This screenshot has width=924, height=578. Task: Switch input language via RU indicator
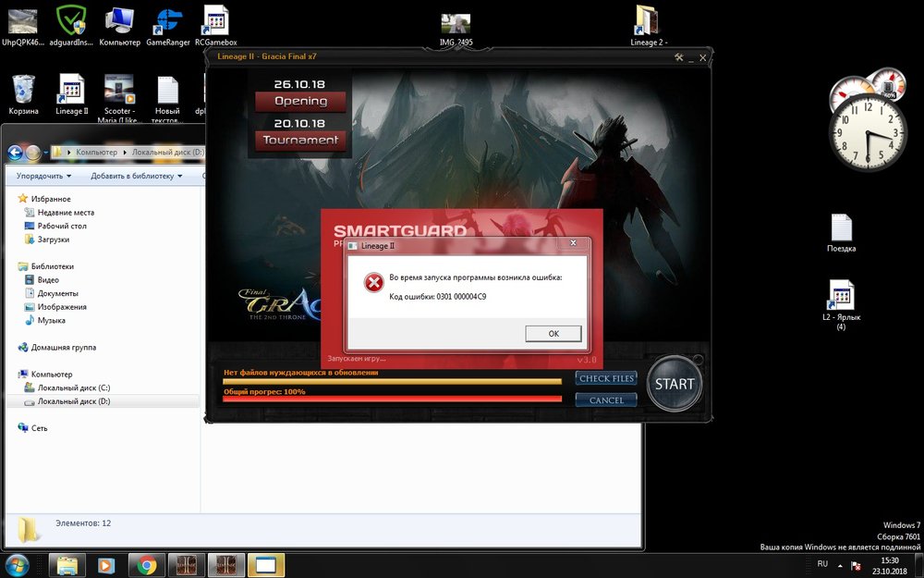(822, 562)
